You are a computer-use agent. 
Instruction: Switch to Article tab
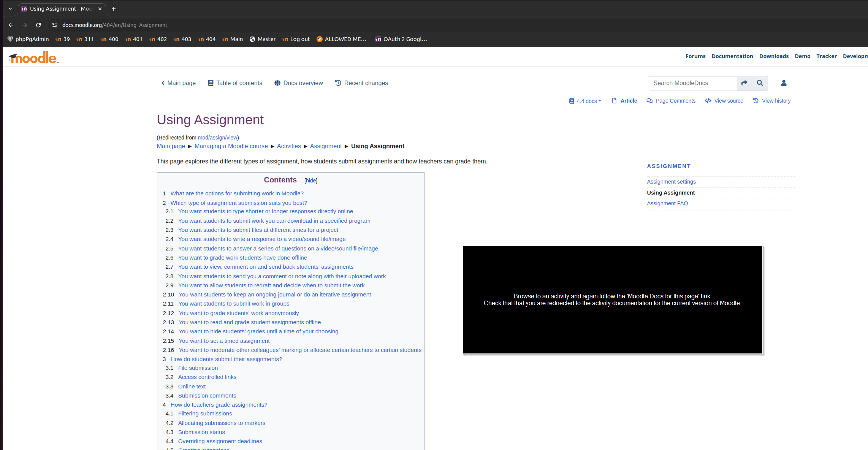[624, 101]
